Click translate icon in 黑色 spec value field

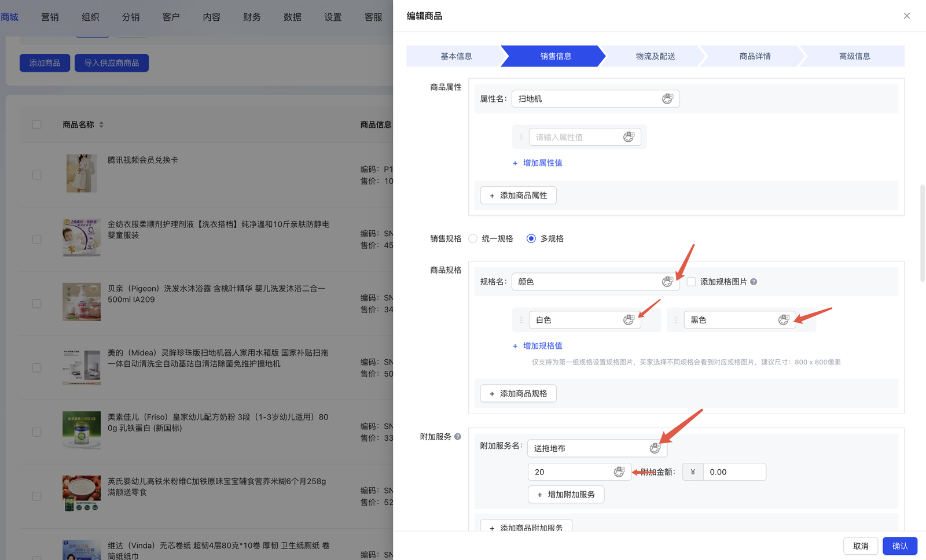[x=784, y=320]
